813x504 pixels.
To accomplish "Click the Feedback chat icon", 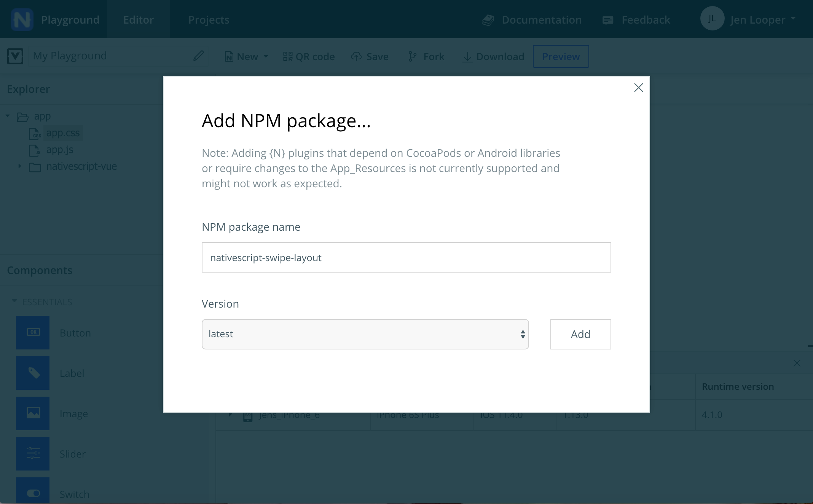I will click(608, 21).
